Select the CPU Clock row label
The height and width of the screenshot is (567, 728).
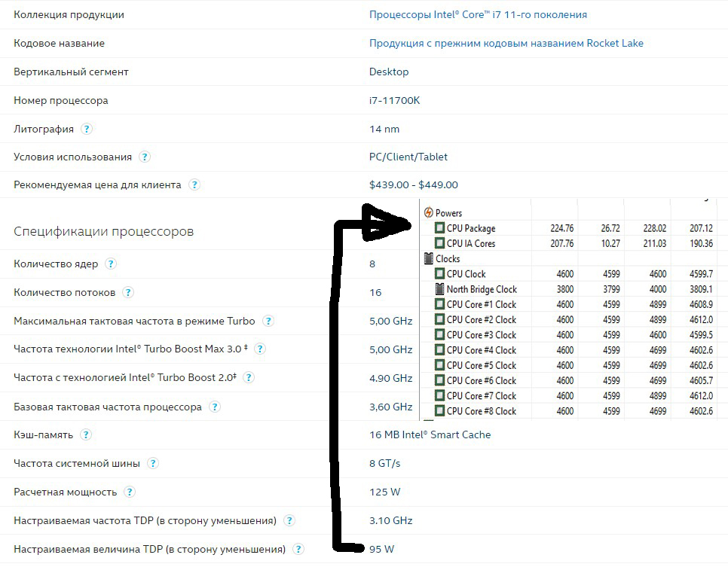point(466,274)
